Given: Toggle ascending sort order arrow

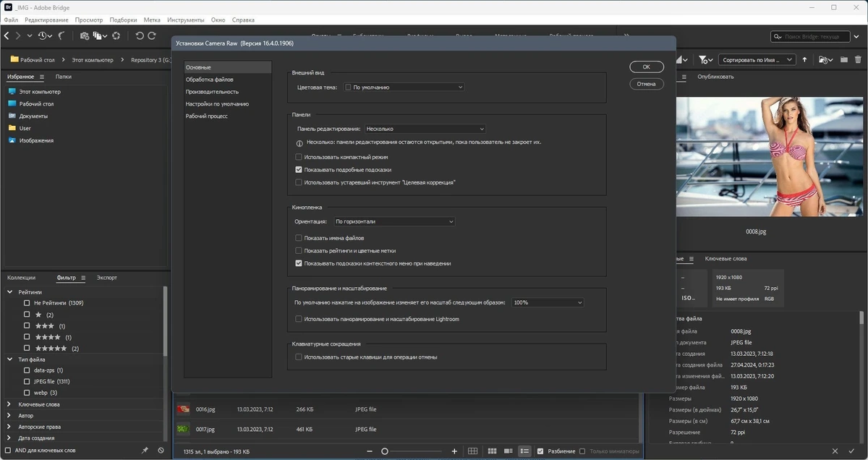Looking at the screenshot, I should click(x=804, y=60).
